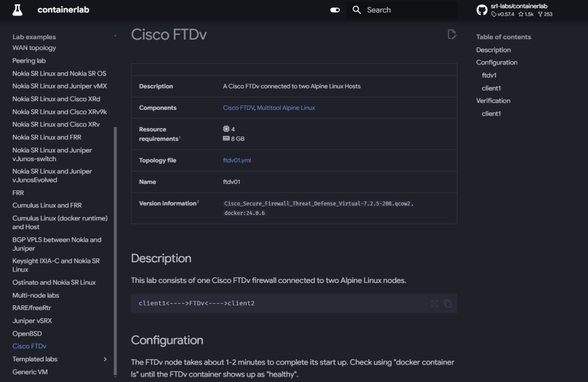The height and width of the screenshot is (382, 588).
Task: Open the srl-labs/containerlab repository link
Action: (x=519, y=6)
